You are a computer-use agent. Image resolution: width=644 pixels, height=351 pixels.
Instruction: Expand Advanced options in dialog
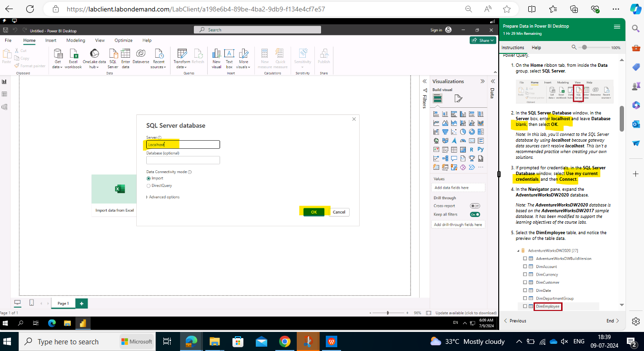pyautogui.click(x=163, y=197)
